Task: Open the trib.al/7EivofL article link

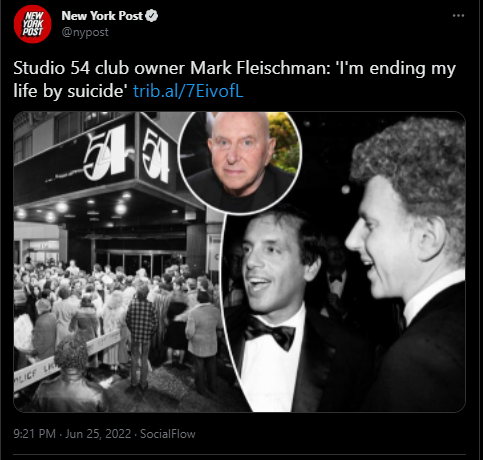Action: click(188, 91)
